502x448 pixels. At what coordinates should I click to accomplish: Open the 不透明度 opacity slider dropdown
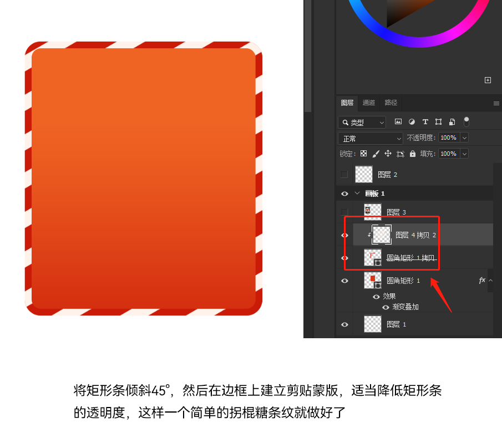coord(464,138)
